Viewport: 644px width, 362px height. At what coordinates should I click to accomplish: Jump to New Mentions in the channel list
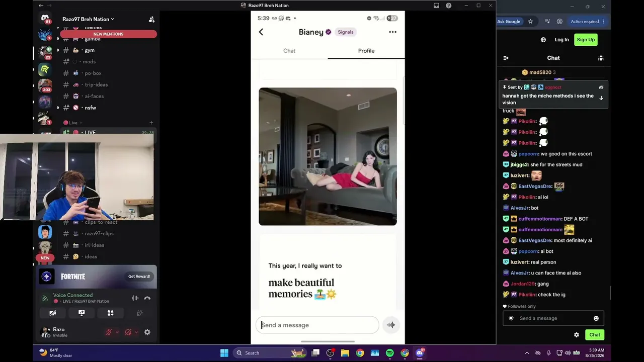[108, 34]
